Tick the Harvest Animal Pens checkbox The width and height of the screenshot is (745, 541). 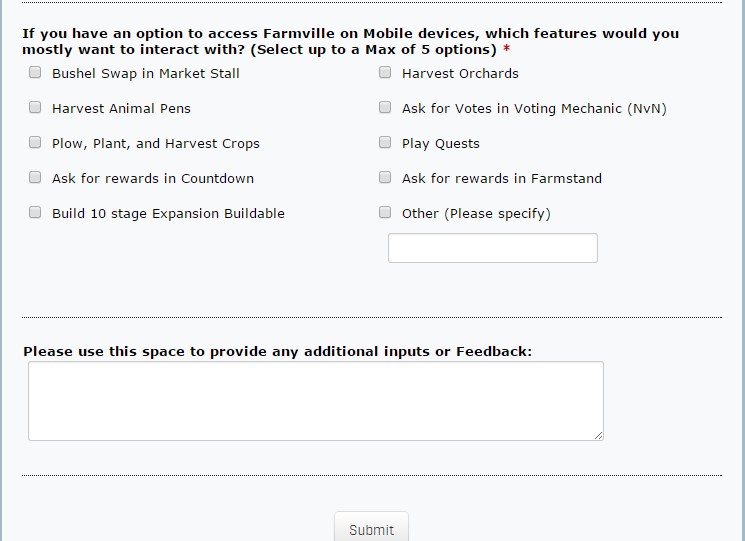35,108
